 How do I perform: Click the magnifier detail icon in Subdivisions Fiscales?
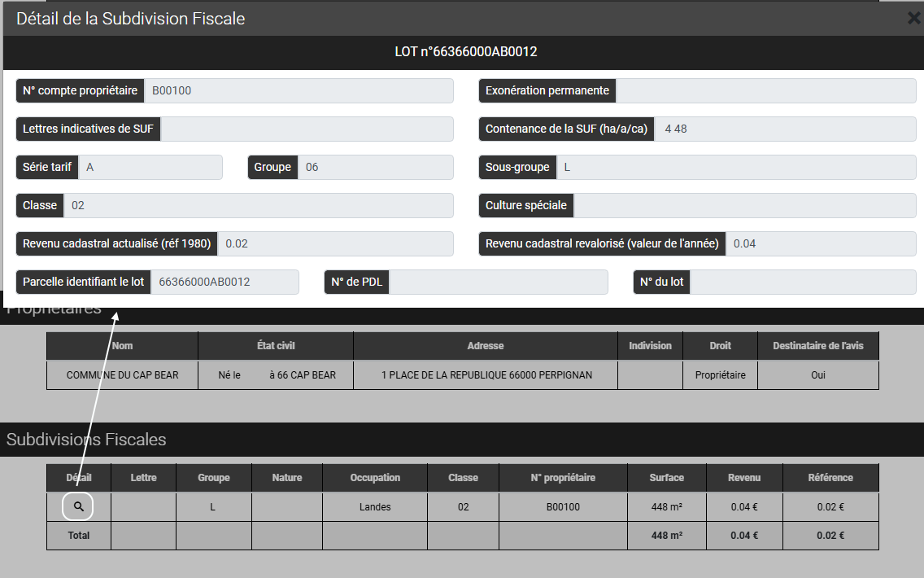click(78, 506)
